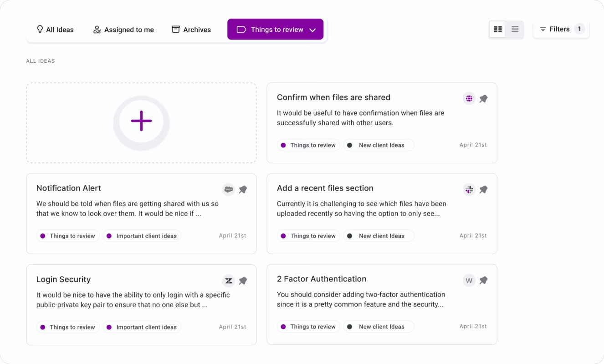Click New client Ideas tag on Add a recent files card
This screenshot has height=364, width=604.
click(x=379, y=236)
